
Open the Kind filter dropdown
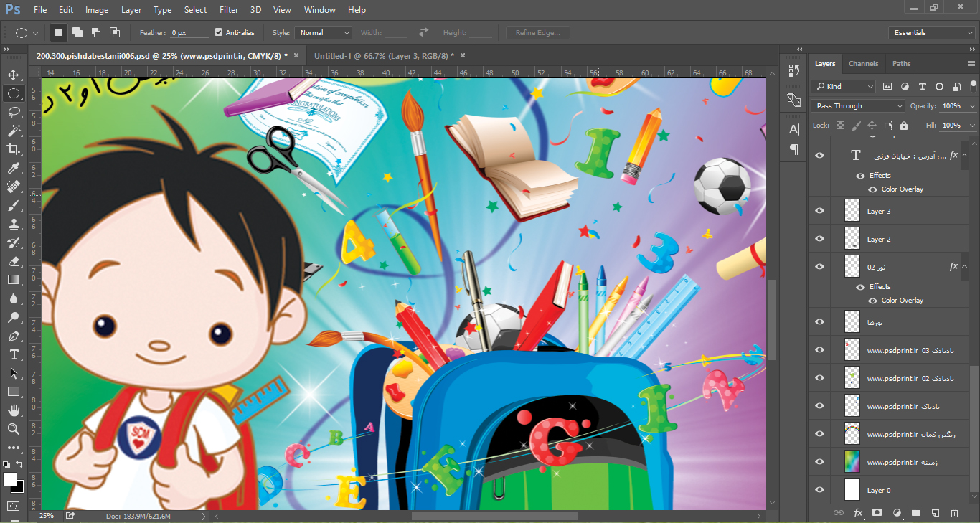[x=844, y=86]
